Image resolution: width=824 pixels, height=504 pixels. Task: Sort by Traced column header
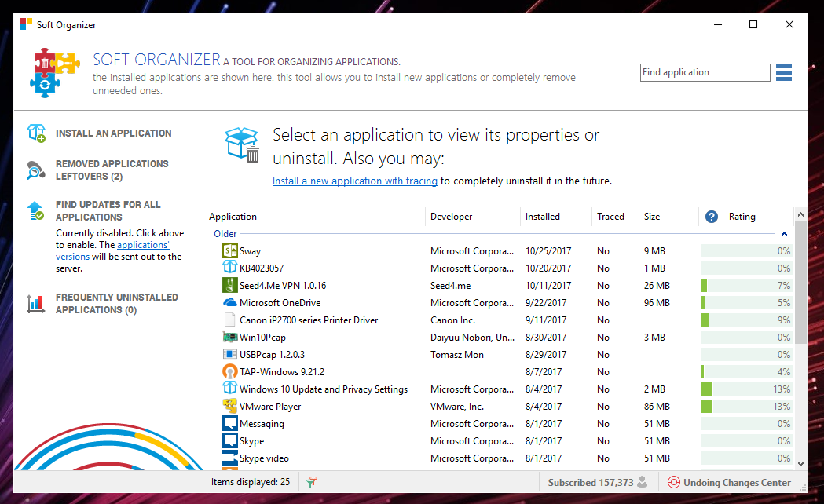click(610, 217)
